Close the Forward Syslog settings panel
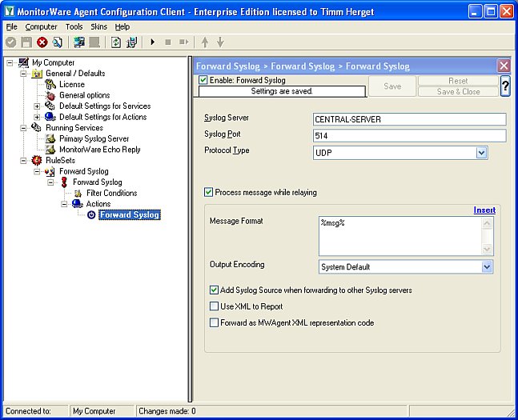This screenshot has height=420, width=518. (x=504, y=66)
